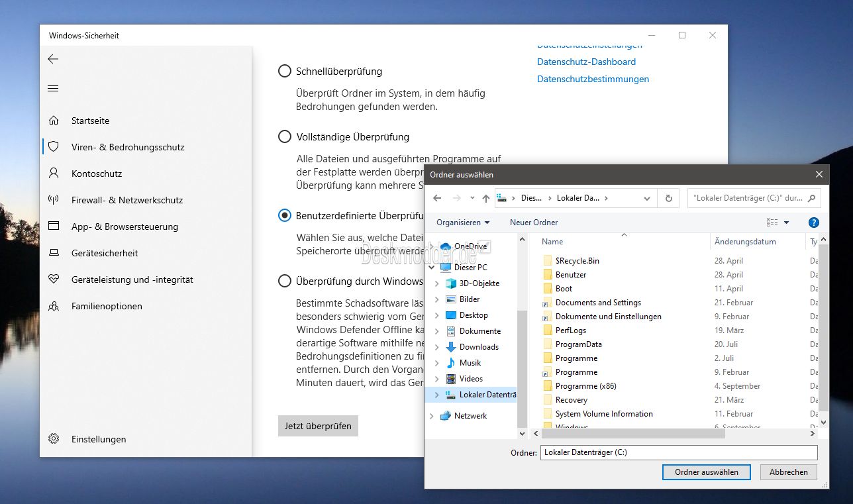Click the dialog's back navigation arrow
Screen dimensions: 853x504
click(437, 198)
